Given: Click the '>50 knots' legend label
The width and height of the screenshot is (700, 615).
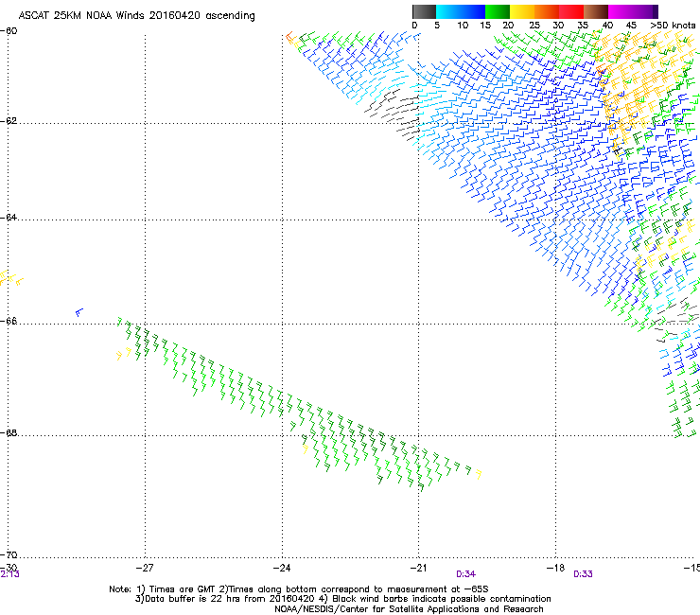Looking at the screenshot, I should [x=673, y=26].
